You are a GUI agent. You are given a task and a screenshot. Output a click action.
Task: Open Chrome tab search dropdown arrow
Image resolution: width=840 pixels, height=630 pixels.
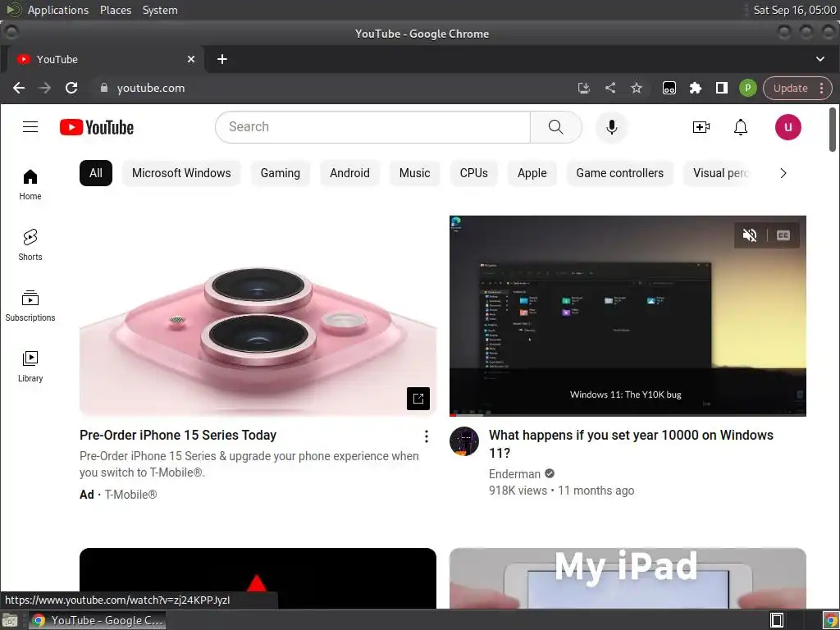[x=819, y=59]
